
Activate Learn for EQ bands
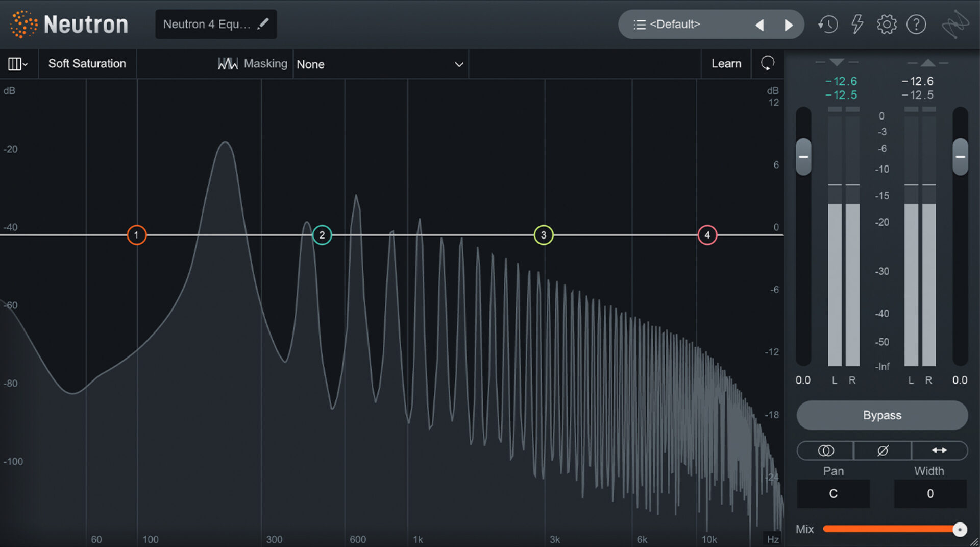click(x=726, y=63)
